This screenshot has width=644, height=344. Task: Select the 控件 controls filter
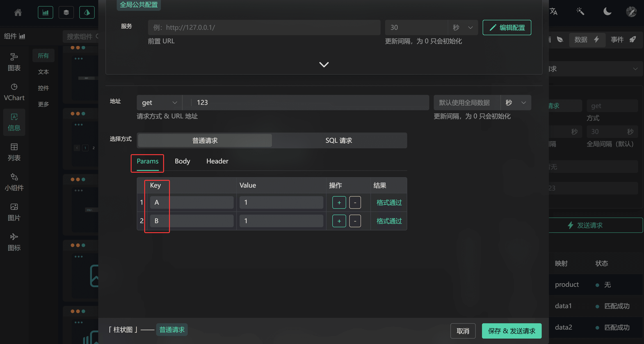pos(43,88)
